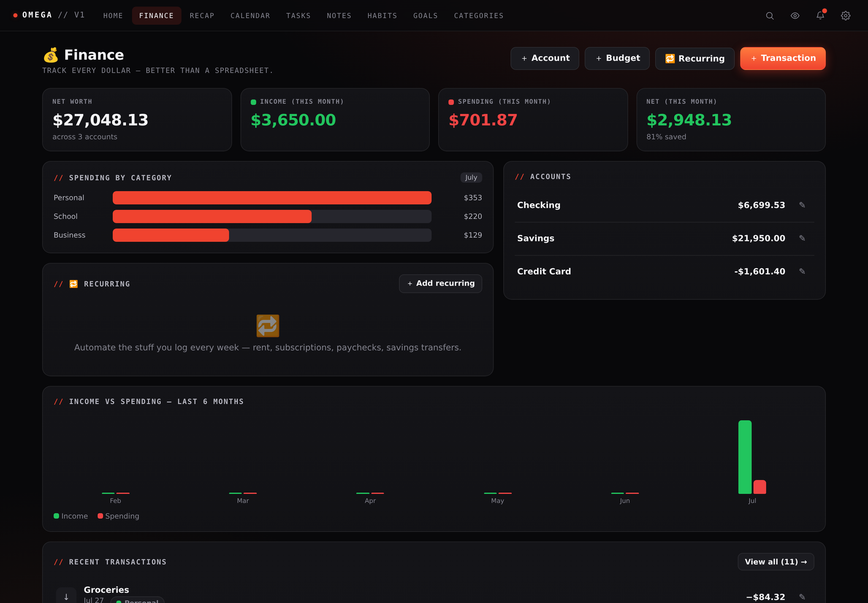Viewport: 868px width, 603px height.
Task: Open the Recurring button in header
Action: click(695, 59)
